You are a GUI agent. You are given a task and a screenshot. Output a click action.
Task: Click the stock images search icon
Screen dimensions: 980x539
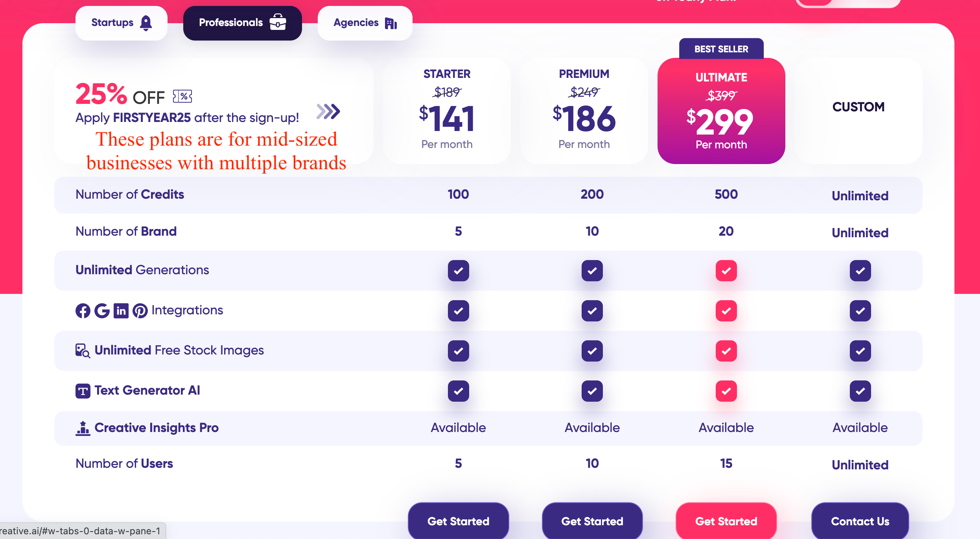pos(83,351)
